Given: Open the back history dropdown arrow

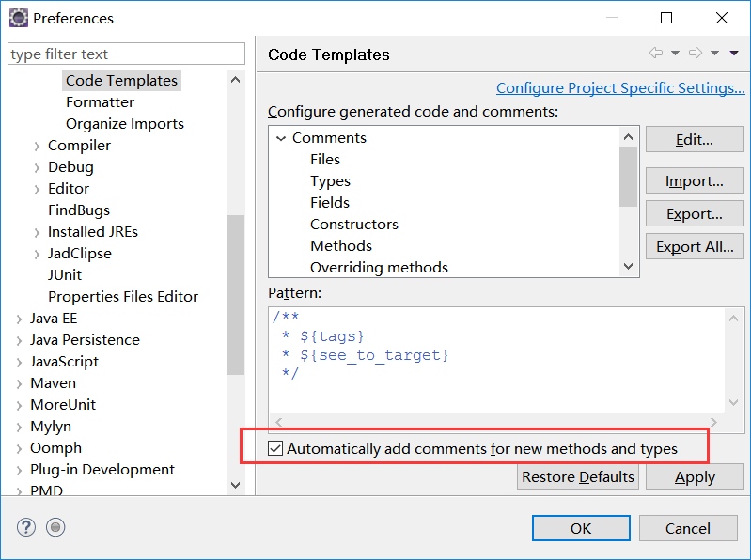Looking at the screenshot, I should point(675,54).
